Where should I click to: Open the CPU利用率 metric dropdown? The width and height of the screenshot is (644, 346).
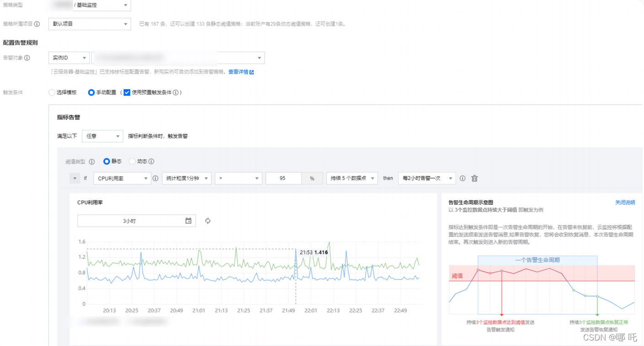click(x=122, y=178)
